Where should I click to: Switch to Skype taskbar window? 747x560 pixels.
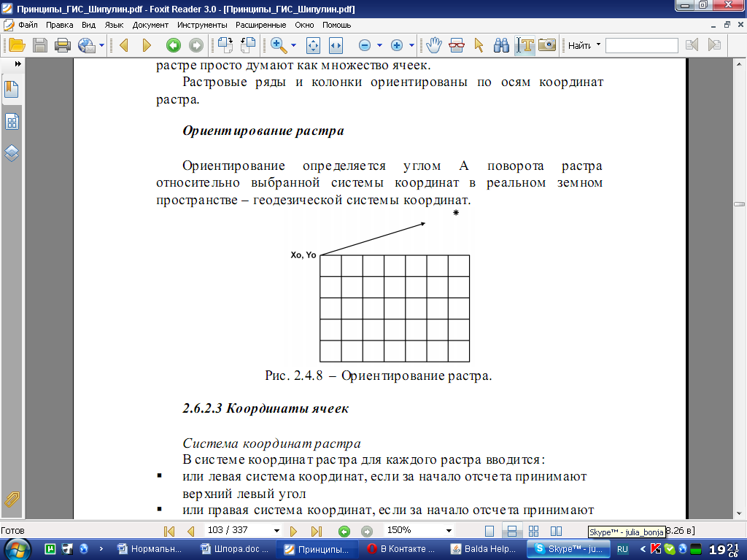(568, 548)
